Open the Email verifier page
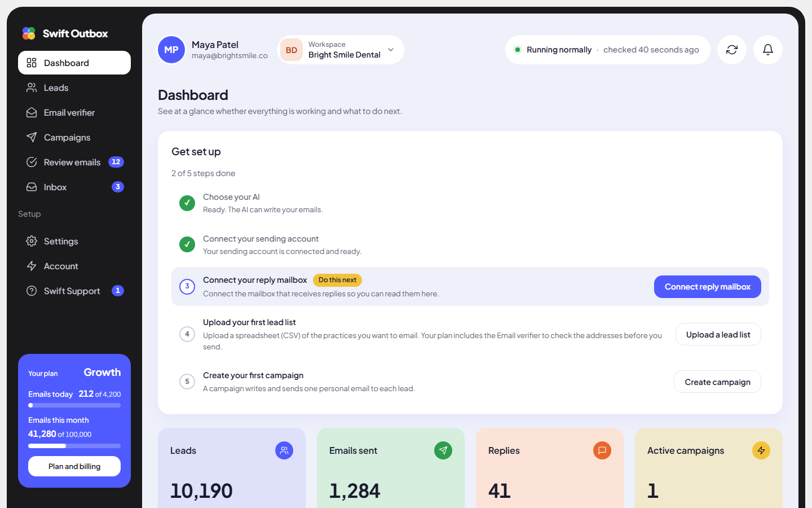This screenshot has width=812, height=508. [74, 112]
